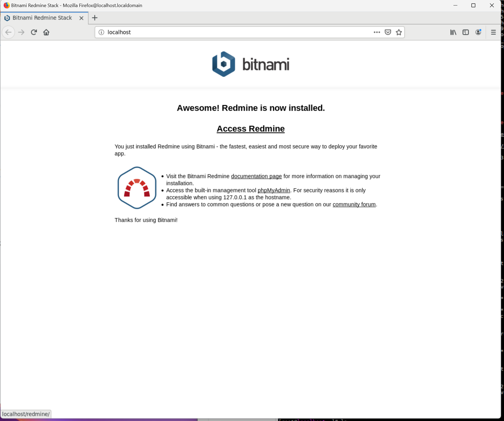Reload the current page
This screenshot has width=504, height=421.
(34, 32)
